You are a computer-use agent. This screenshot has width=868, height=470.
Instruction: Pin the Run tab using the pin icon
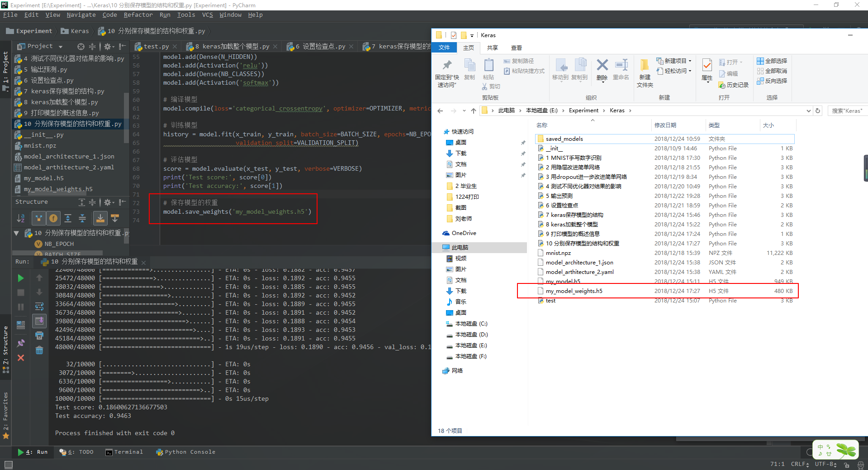tap(20, 342)
